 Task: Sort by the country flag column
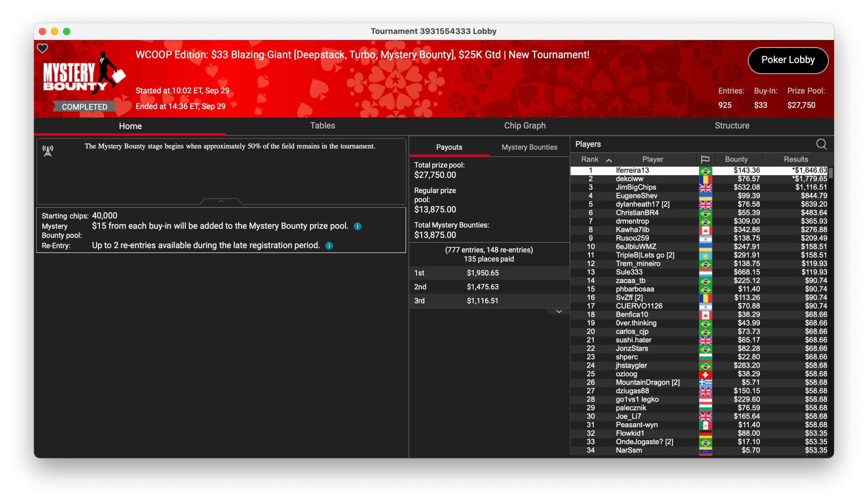(x=705, y=159)
